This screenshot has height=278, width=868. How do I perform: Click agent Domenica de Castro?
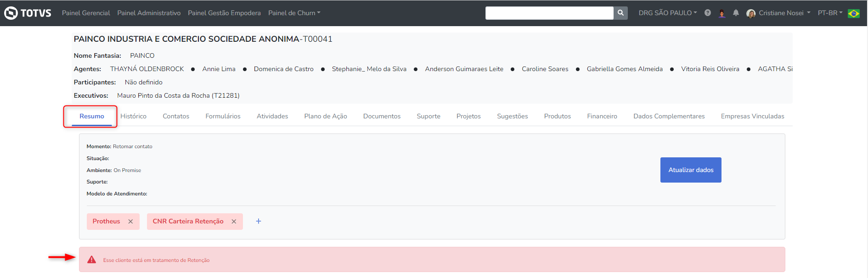coord(284,69)
